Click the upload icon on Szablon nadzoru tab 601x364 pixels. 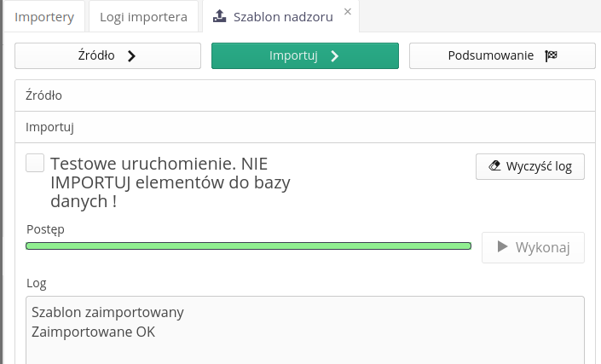(219, 16)
